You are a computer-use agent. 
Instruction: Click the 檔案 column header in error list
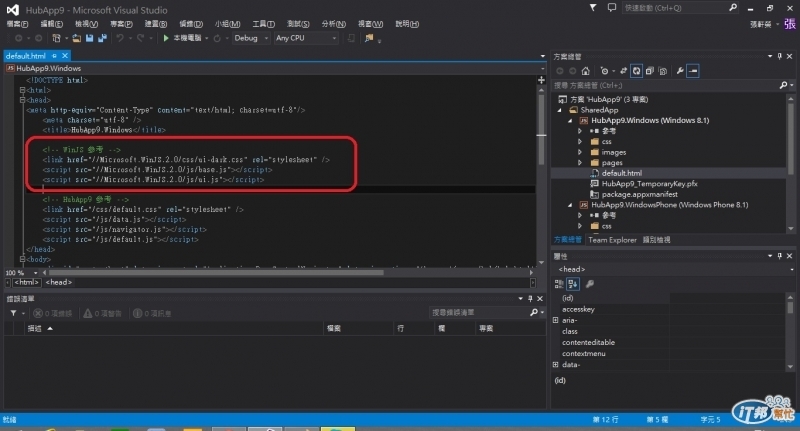[x=359, y=328]
